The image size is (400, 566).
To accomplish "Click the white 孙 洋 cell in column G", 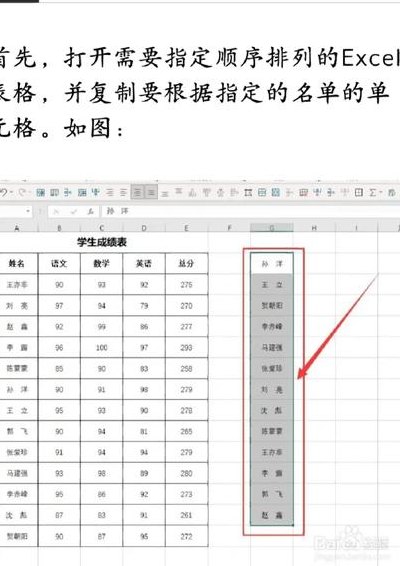I will pos(272,264).
